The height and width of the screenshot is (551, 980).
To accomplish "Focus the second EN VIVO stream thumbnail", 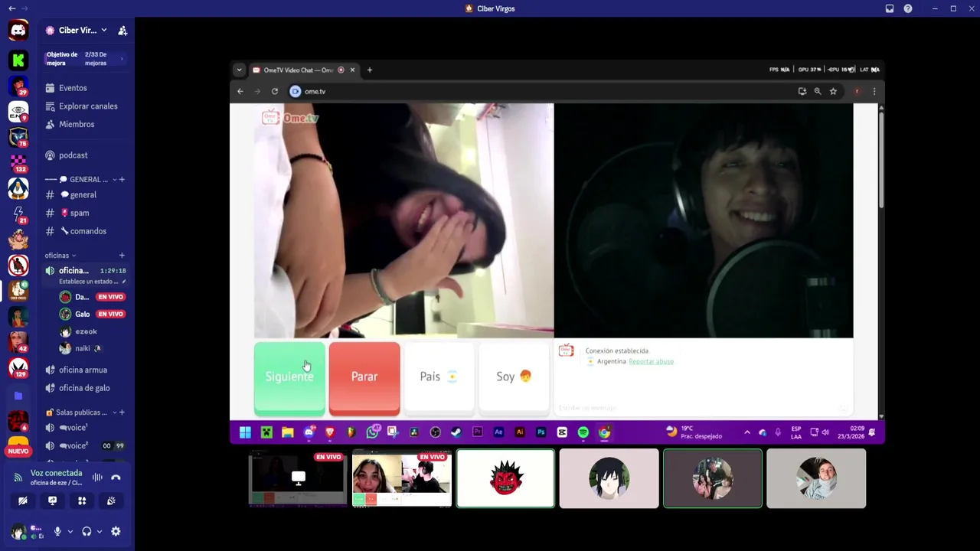I will (x=402, y=478).
